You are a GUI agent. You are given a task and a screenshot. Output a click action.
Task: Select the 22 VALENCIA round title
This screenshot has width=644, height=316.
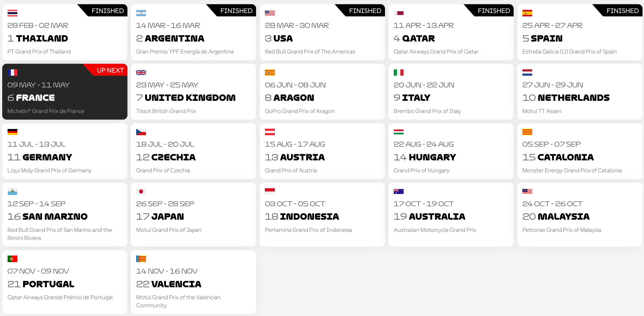(x=169, y=284)
